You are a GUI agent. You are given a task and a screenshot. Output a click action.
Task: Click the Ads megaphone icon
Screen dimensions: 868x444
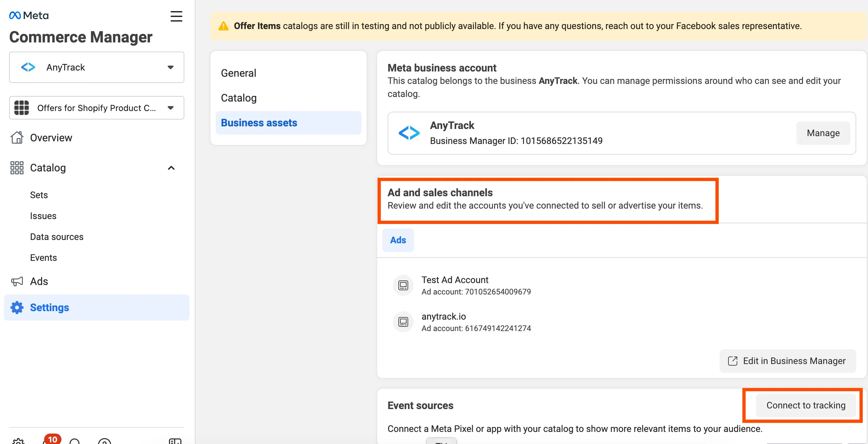[x=17, y=281]
